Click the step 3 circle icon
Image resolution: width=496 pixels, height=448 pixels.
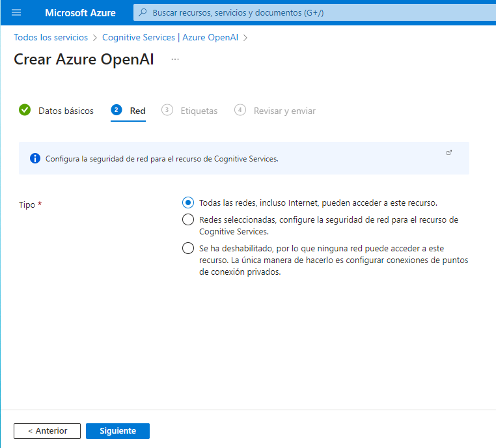point(167,110)
